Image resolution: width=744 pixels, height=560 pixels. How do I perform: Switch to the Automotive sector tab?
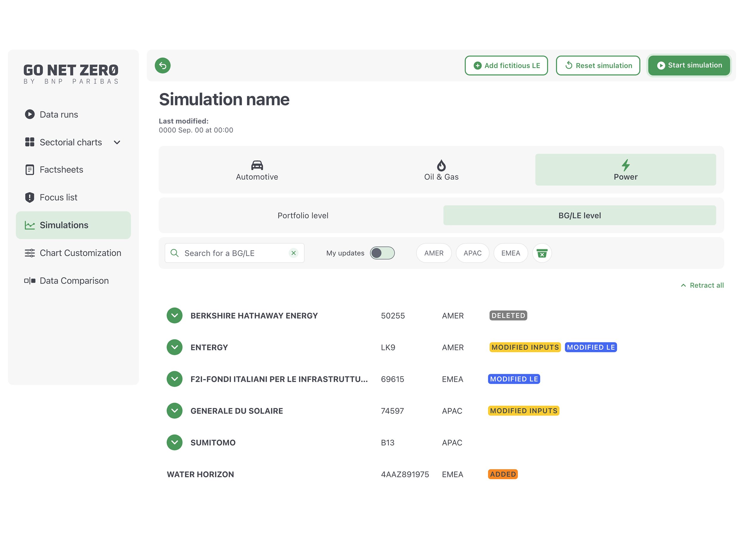click(257, 170)
